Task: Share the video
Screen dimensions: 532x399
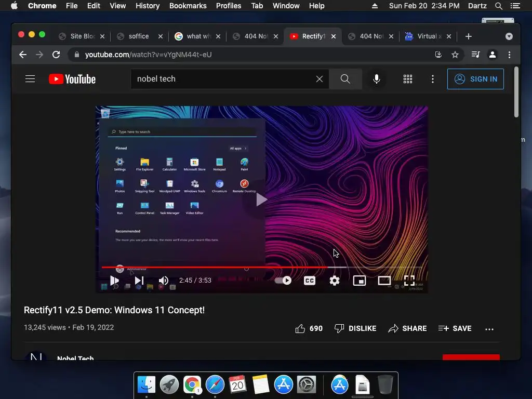Action: [407, 328]
